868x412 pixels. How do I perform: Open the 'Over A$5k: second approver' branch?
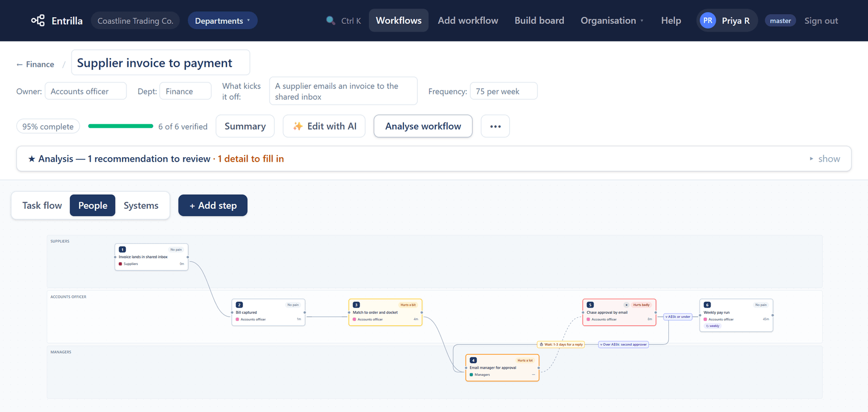pyautogui.click(x=623, y=344)
